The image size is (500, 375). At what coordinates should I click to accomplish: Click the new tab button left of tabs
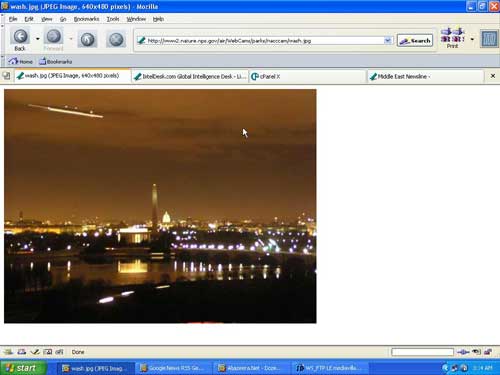[x=7, y=76]
